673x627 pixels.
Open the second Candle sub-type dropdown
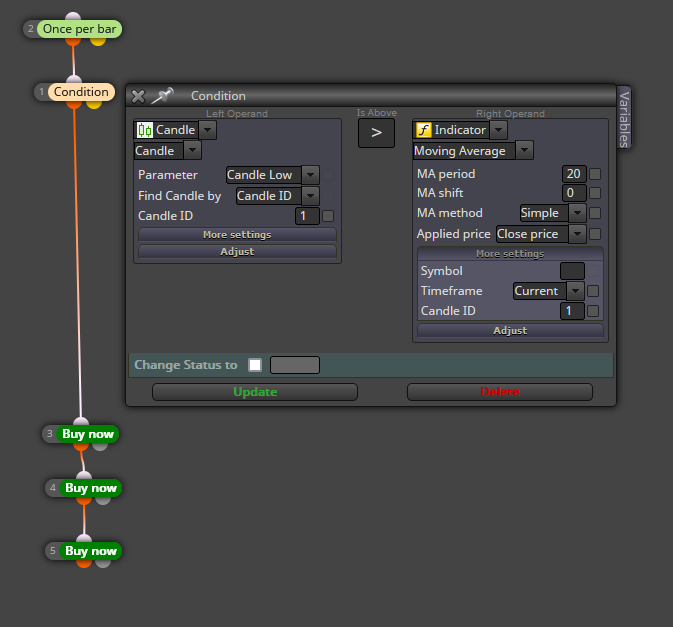192,151
